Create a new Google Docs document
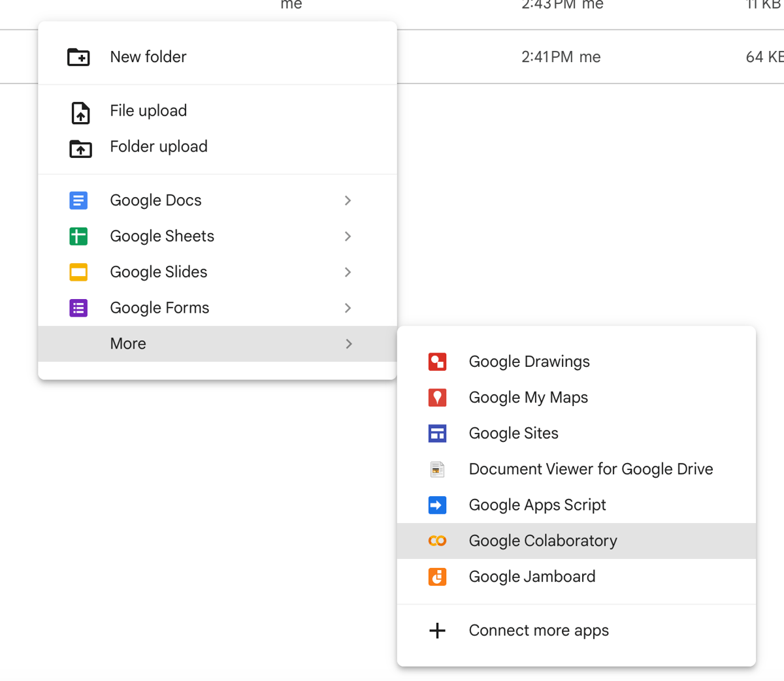The height and width of the screenshot is (681, 784). (218, 200)
